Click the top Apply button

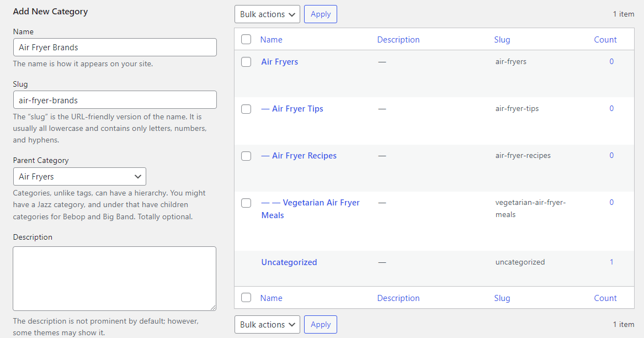coord(321,14)
